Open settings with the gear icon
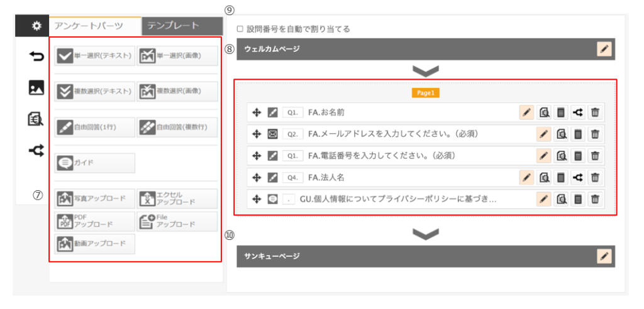Image resolution: width=644 pixels, height=309 pixels. click(x=37, y=26)
